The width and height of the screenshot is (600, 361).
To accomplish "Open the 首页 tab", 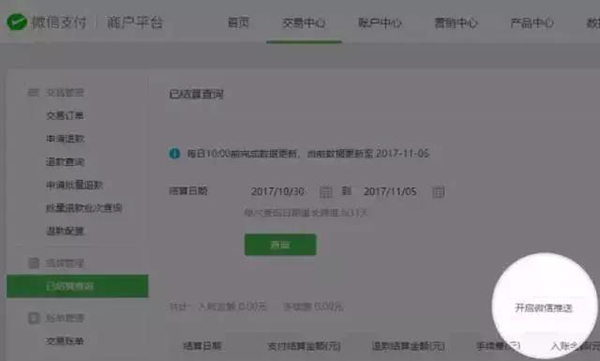I will click(x=238, y=23).
